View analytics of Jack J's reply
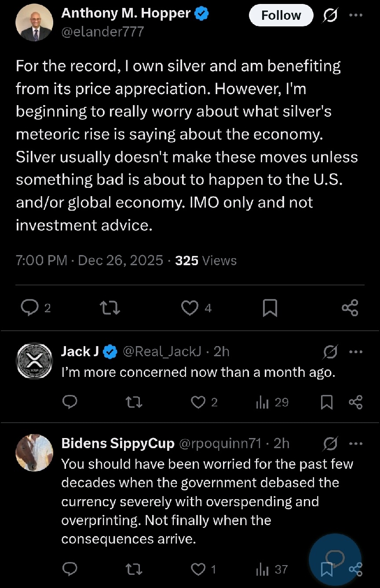380x588 pixels. pos(272,402)
